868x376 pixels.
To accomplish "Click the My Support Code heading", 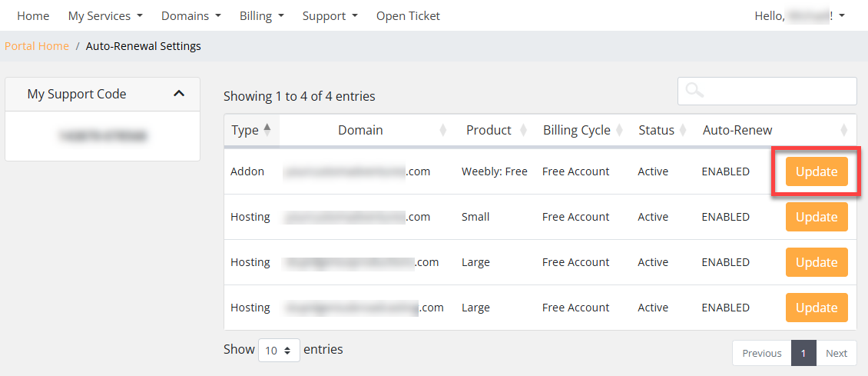I will (x=76, y=94).
